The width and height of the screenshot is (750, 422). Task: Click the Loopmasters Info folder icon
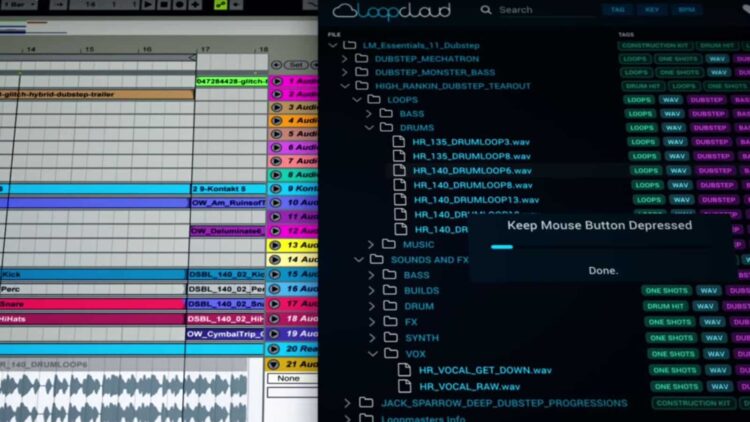(366, 418)
